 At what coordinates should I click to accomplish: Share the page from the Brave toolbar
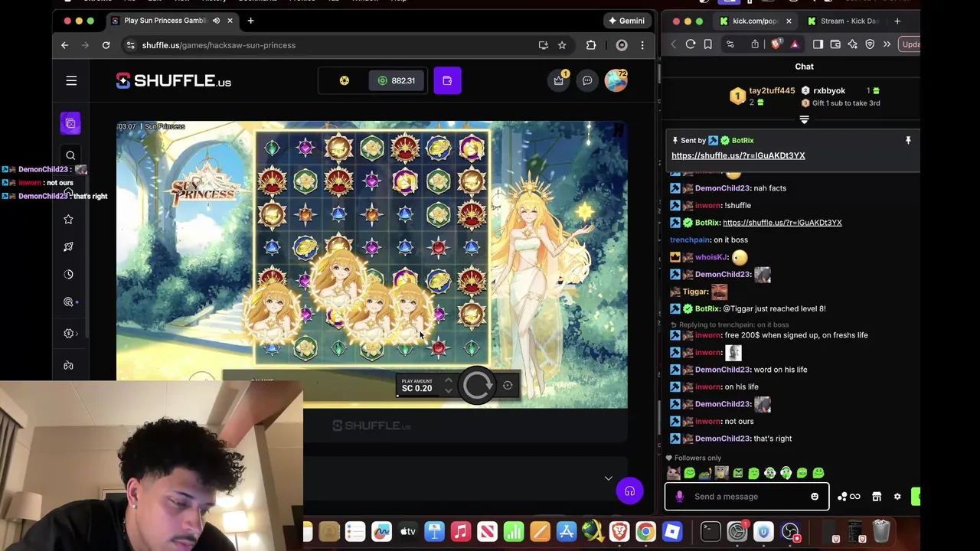755,44
